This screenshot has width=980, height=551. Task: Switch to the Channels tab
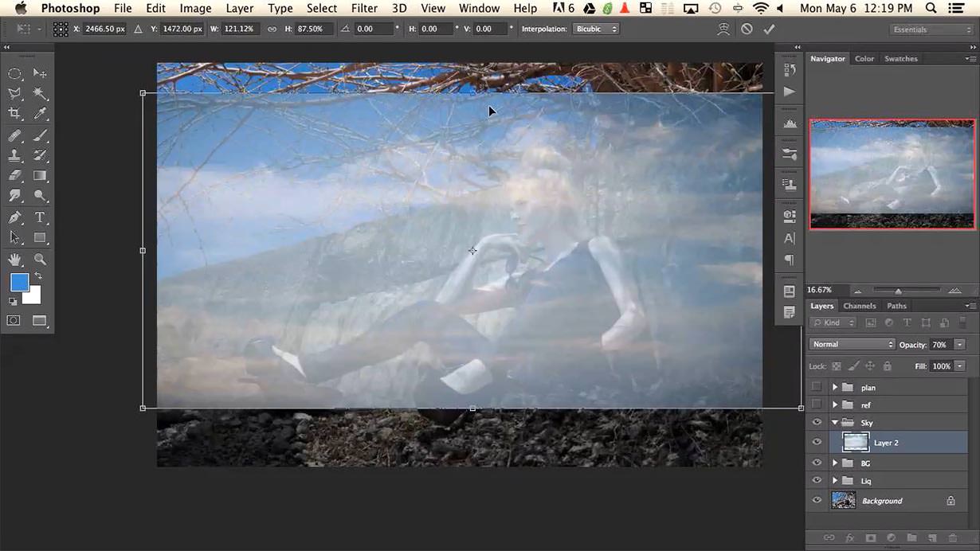click(x=860, y=306)
